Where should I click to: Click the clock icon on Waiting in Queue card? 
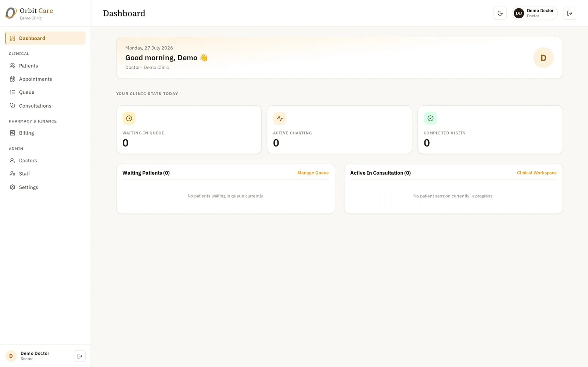tap(129, 118)
